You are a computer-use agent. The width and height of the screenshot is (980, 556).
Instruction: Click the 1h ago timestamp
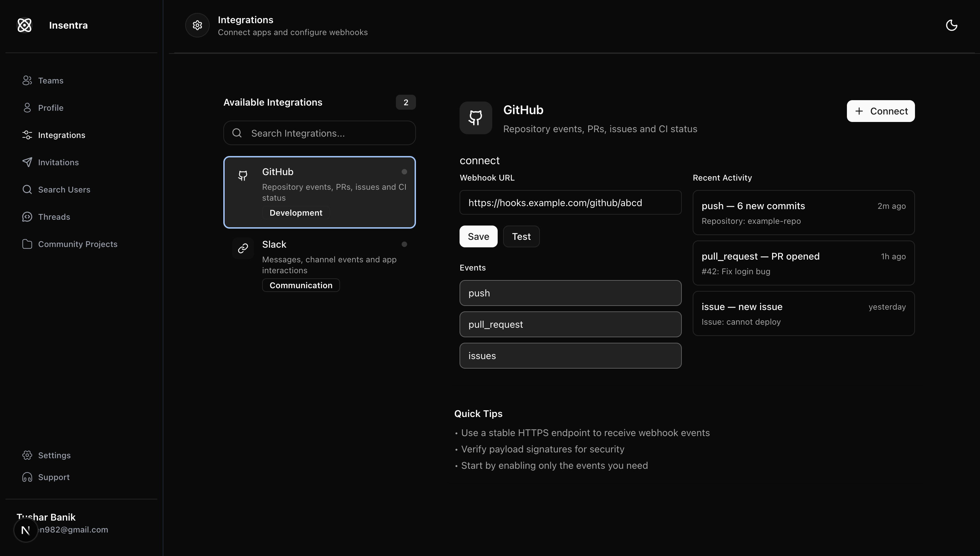coord(893,257)
